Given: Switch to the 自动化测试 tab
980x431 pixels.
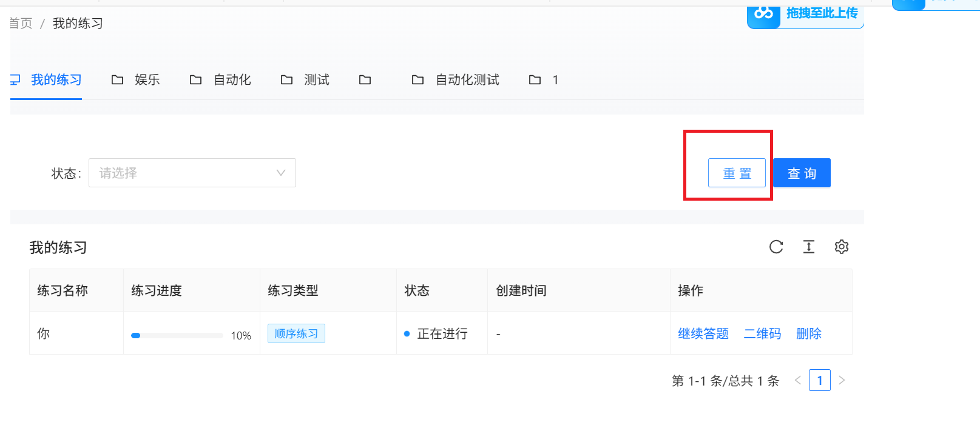Looking at the screenshot, I should click(455, 80).
